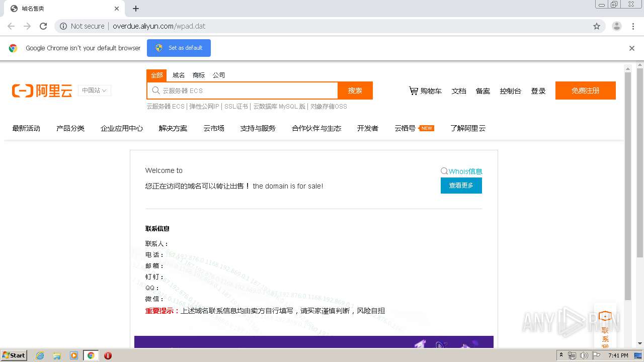
Task: Select the 商标 search tab
Action: (x=199, y=75)
